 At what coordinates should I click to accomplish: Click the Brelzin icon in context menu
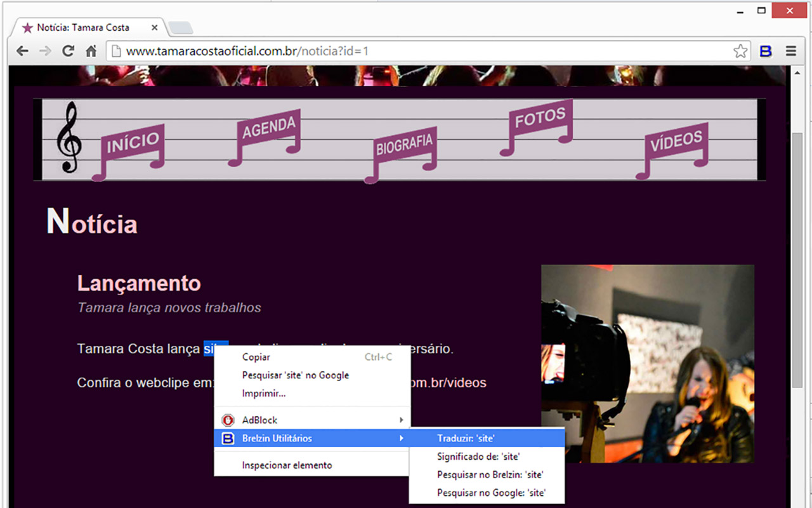(228, 438)
